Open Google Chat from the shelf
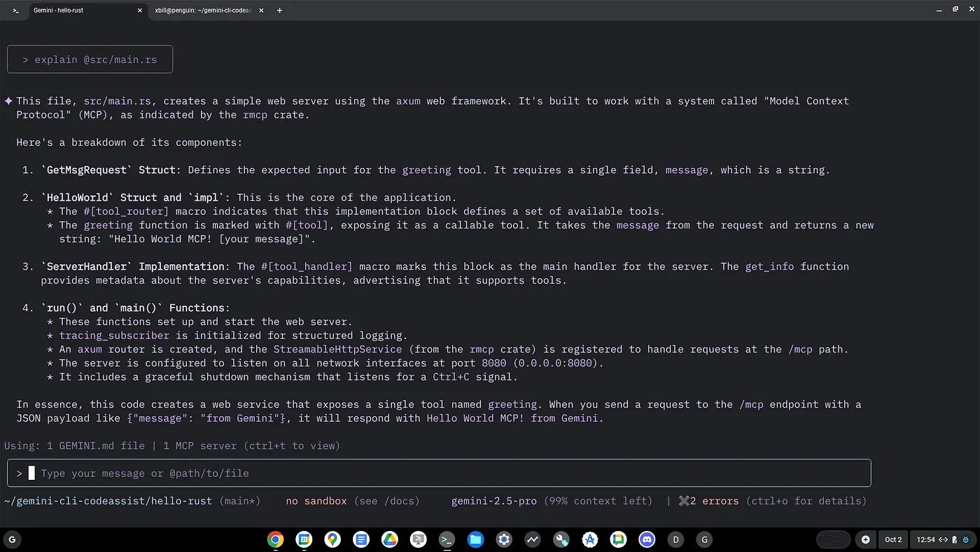The width and height of the screenshot is (980, 552). (x=618, y=539)
